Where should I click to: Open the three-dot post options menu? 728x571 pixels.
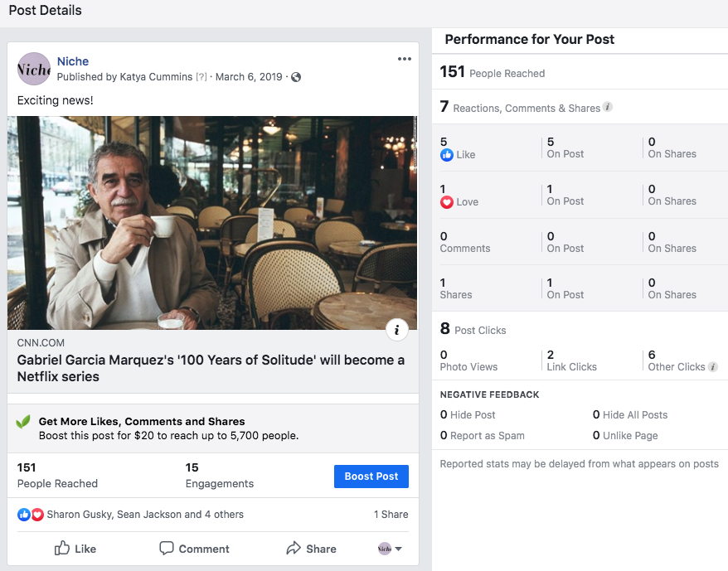[405, 59]
